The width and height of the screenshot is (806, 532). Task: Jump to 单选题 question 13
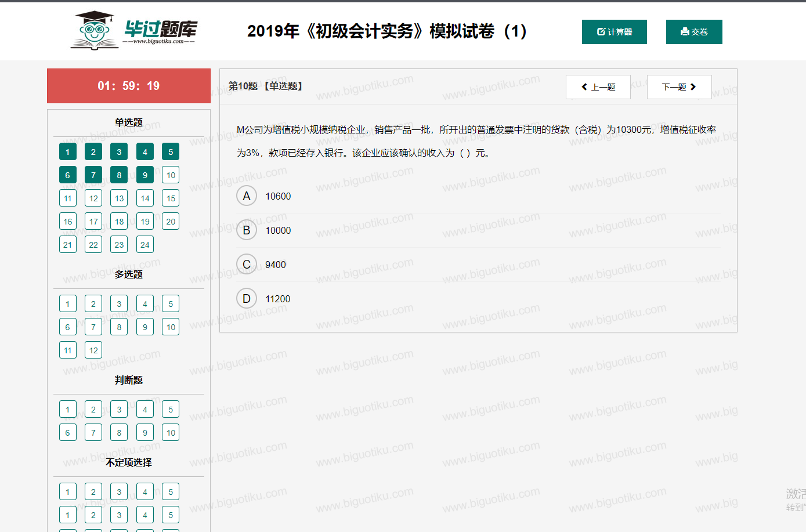[119, 198]
